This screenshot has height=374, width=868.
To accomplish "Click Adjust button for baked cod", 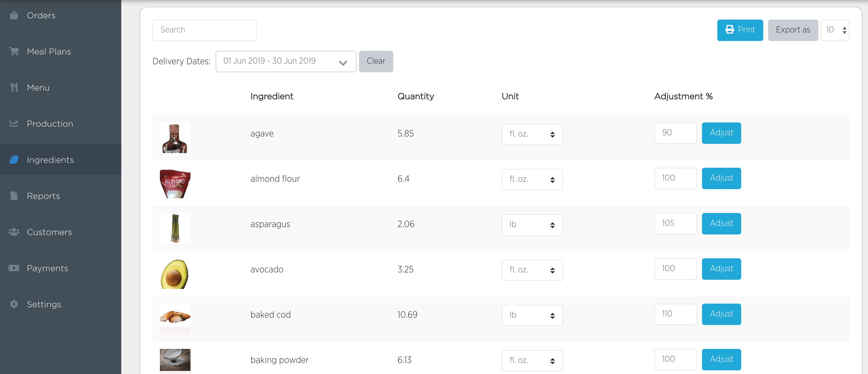I will tap(721, 314).
